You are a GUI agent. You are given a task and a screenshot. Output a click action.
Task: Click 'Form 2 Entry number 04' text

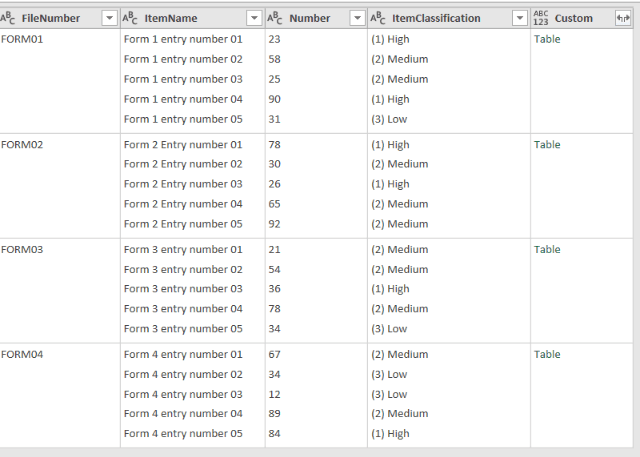click(183, 204)
